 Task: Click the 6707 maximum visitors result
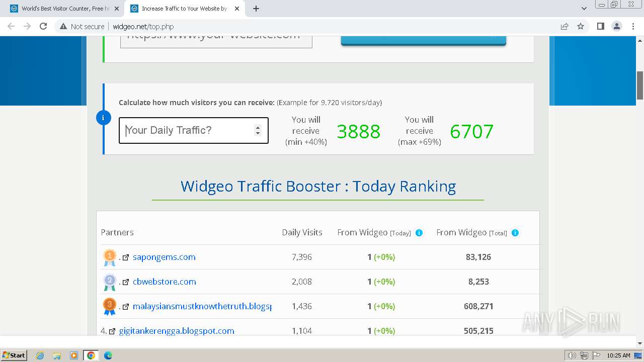click(472, 132)
